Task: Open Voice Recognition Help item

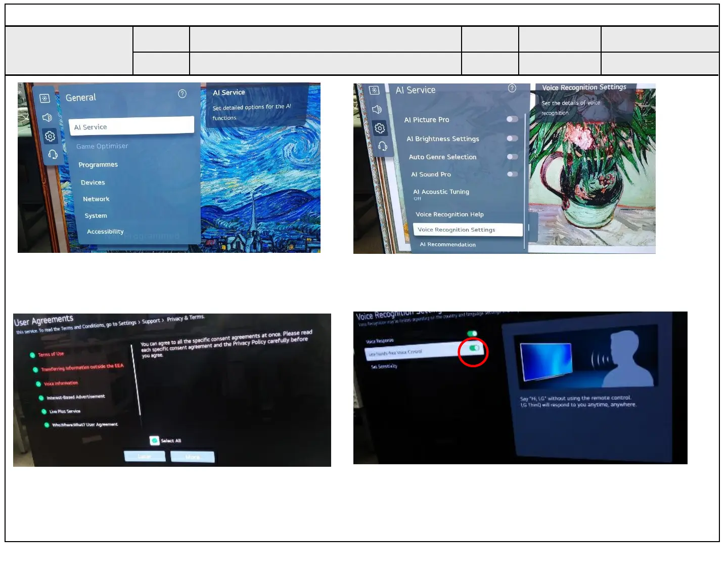Action: click(449, 214)
